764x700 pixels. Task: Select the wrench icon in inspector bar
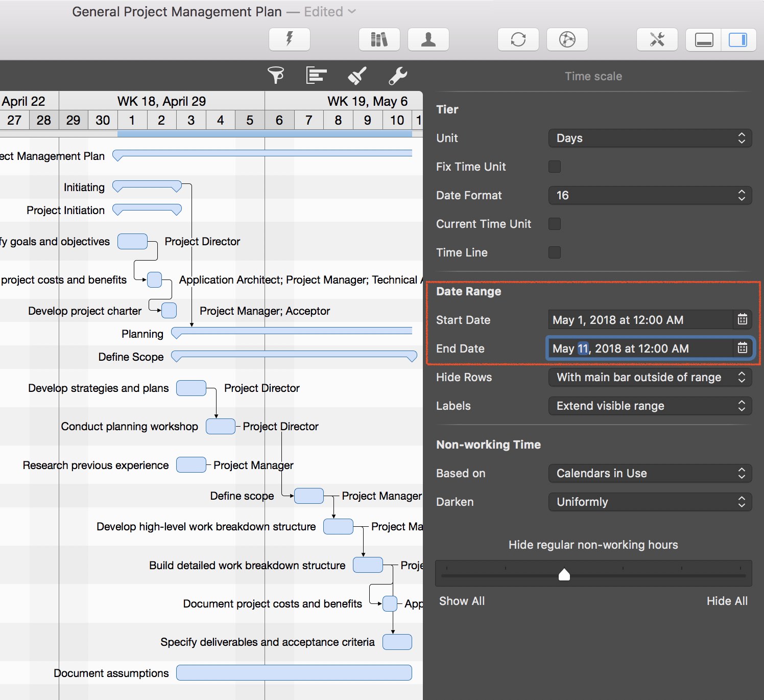click(398, 76)
